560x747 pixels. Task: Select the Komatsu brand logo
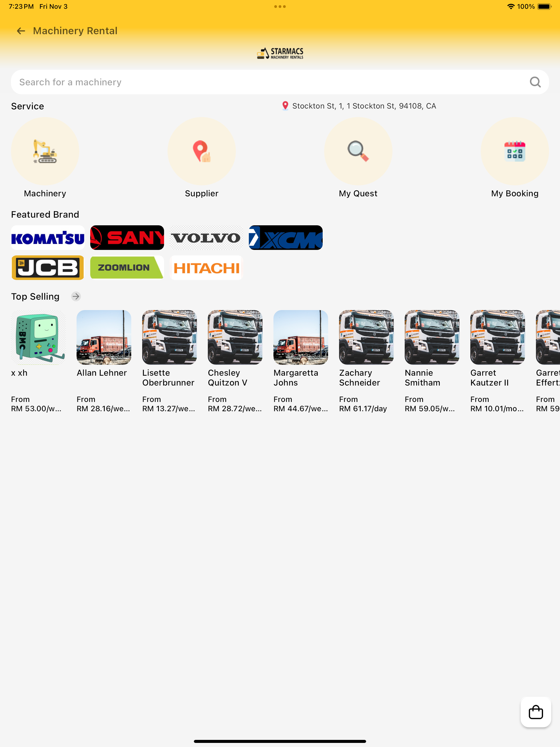[x=48, y=238]
